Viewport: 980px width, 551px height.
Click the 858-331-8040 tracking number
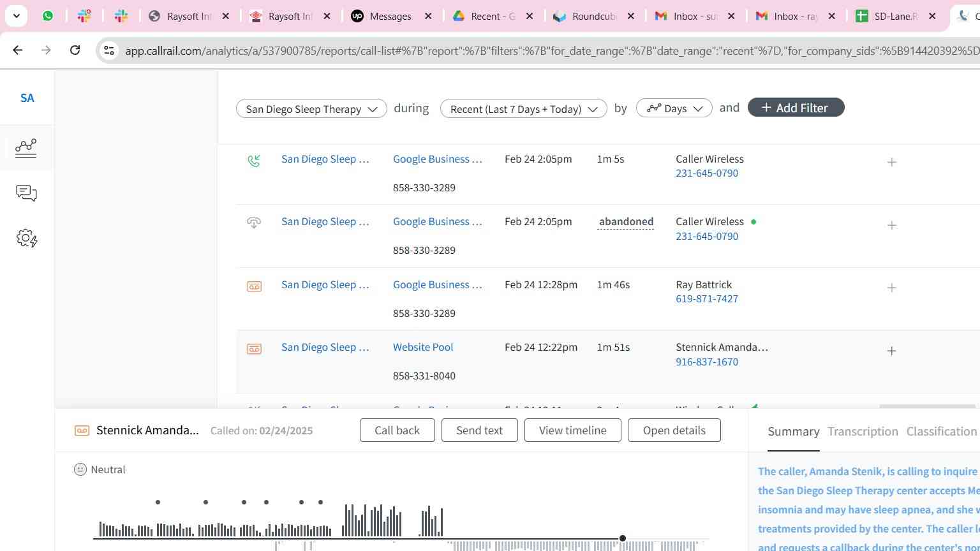tap(424, 376)
